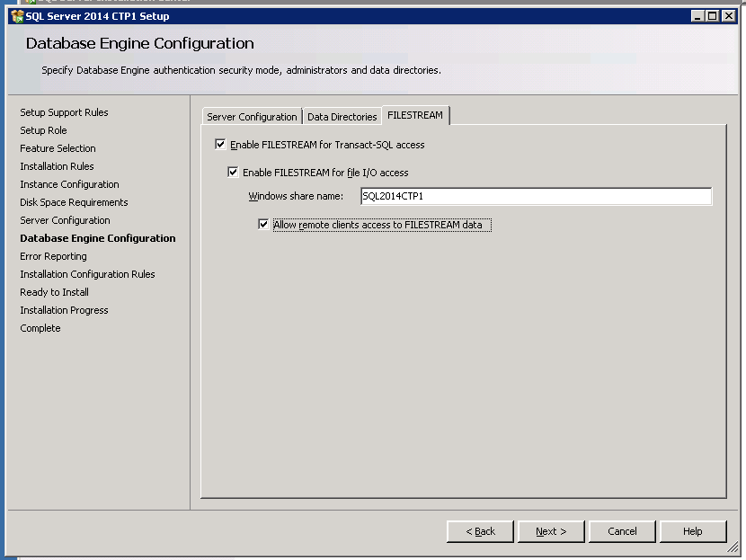The image size is (746, 560).
Task: Select Feature Selection step in the sidebar
Action: [58, 148]
